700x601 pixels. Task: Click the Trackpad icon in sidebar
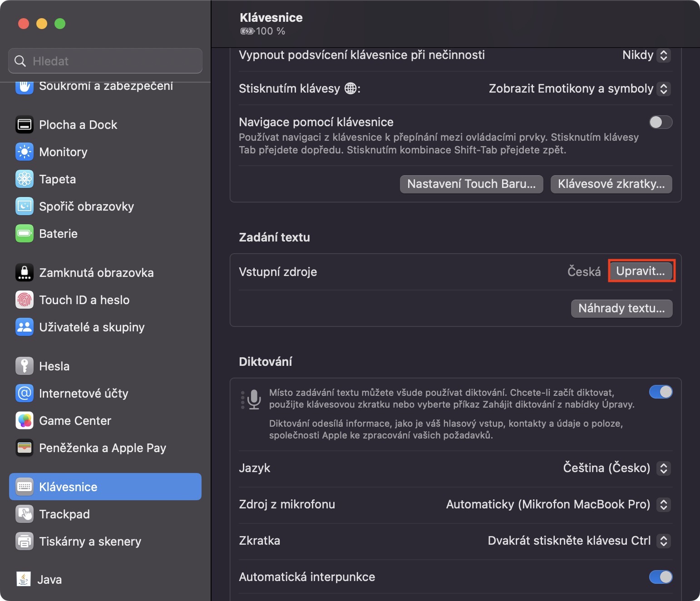(x=25, y=514)
